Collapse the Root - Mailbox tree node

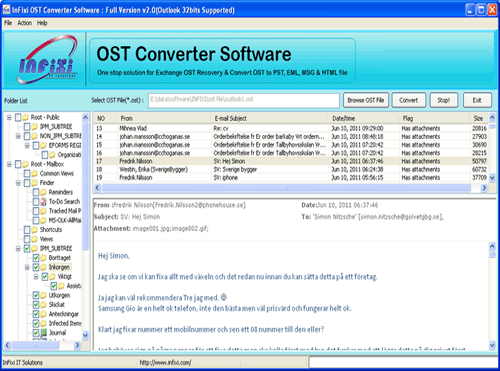click(x=9, y=164)
